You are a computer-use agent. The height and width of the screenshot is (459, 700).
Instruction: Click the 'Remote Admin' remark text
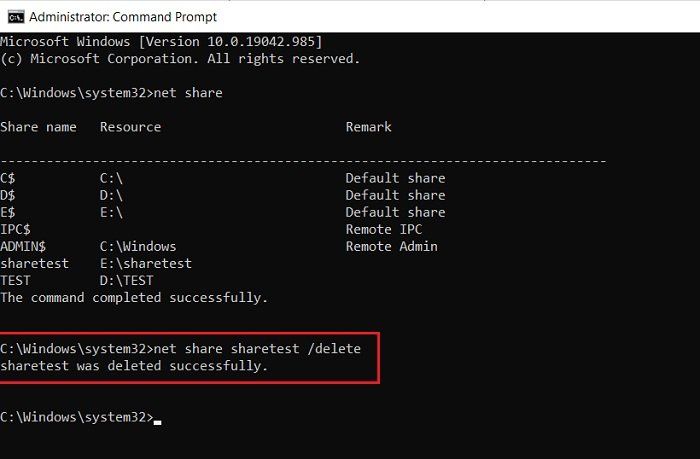(392, 246)
